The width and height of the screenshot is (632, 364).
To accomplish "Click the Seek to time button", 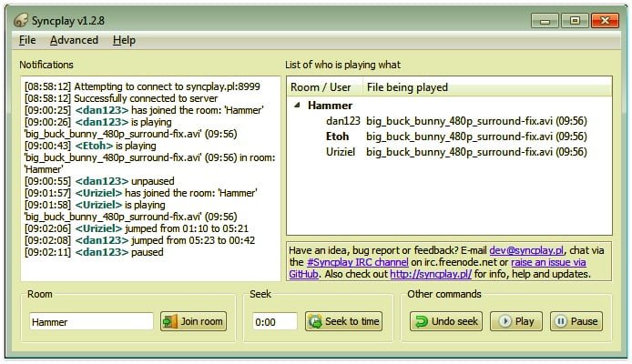I will point(344,321).
